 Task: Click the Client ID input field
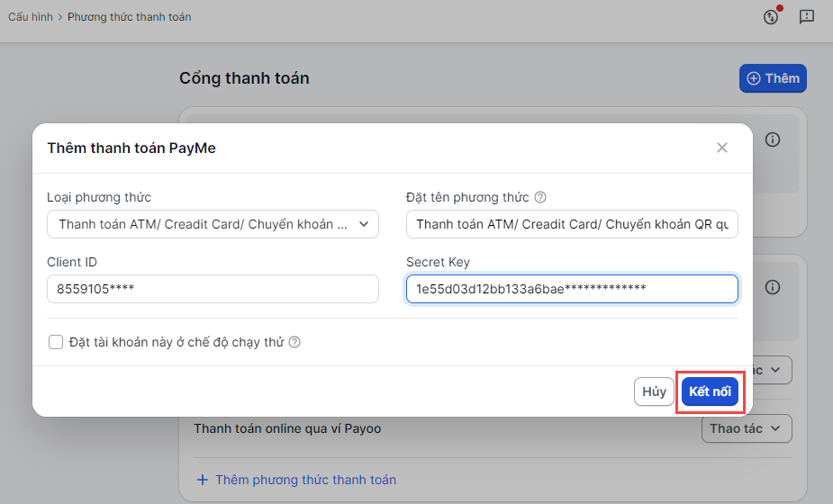[x=213, y=289]
